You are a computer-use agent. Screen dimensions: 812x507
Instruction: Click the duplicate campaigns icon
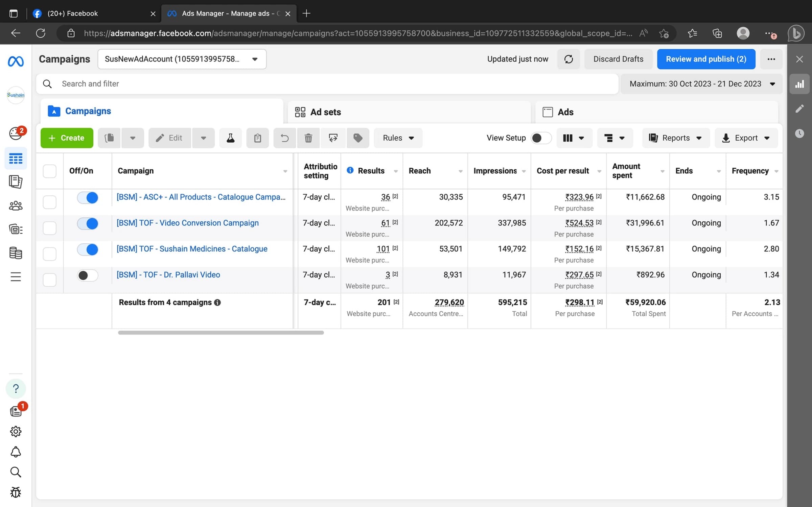109,138
